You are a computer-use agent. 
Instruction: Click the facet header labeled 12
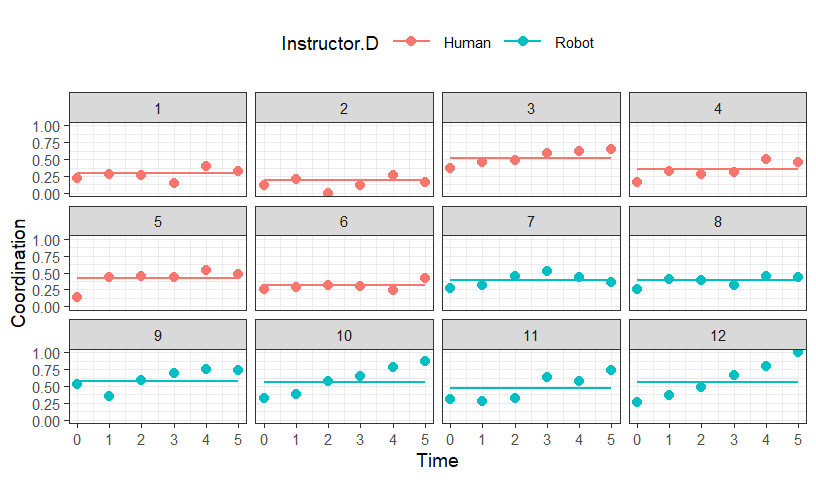point(718,335)
